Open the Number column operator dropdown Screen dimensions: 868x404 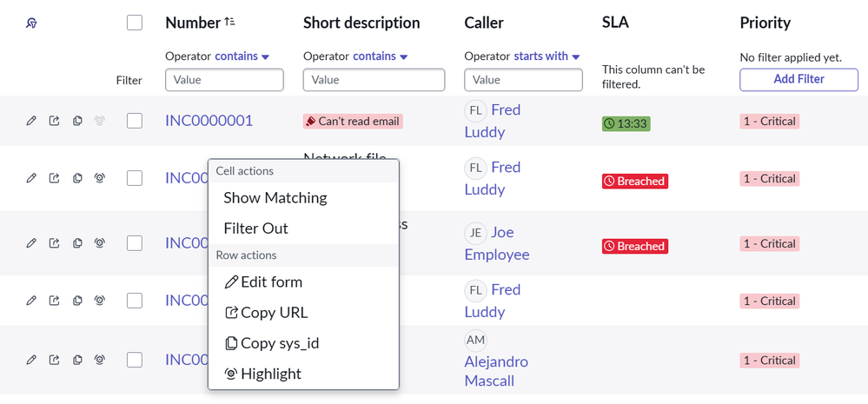pos(242,56)
